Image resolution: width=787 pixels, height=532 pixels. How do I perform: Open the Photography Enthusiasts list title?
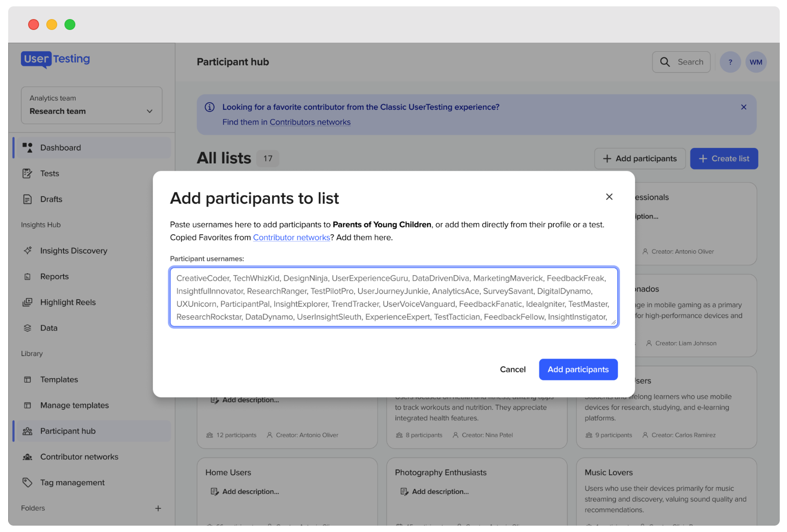coord(441,473)
